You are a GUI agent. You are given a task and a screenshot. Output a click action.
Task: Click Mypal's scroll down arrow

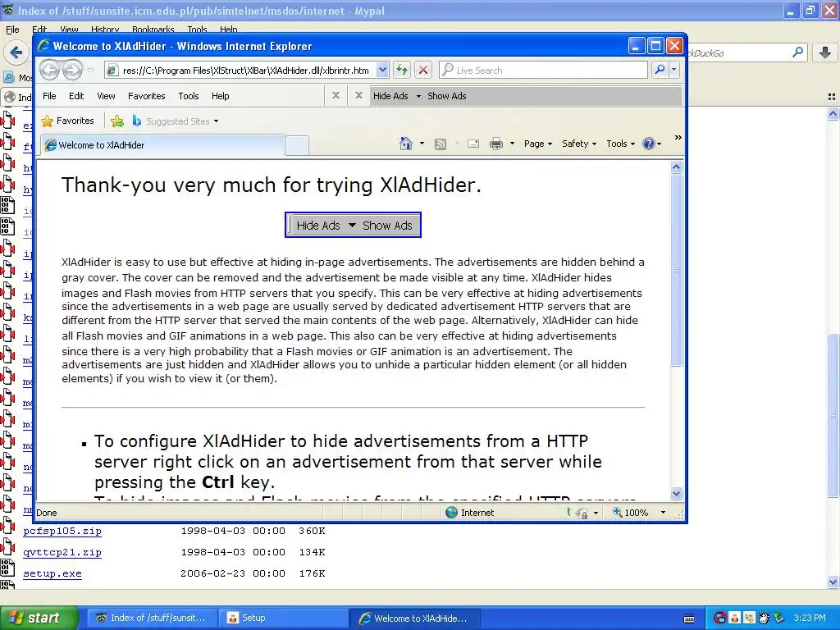pos(833,582)
